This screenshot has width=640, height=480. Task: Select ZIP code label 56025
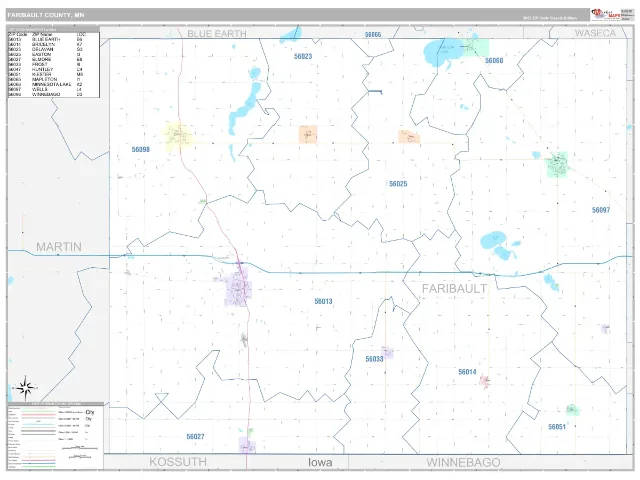click(x=398, y=184)
